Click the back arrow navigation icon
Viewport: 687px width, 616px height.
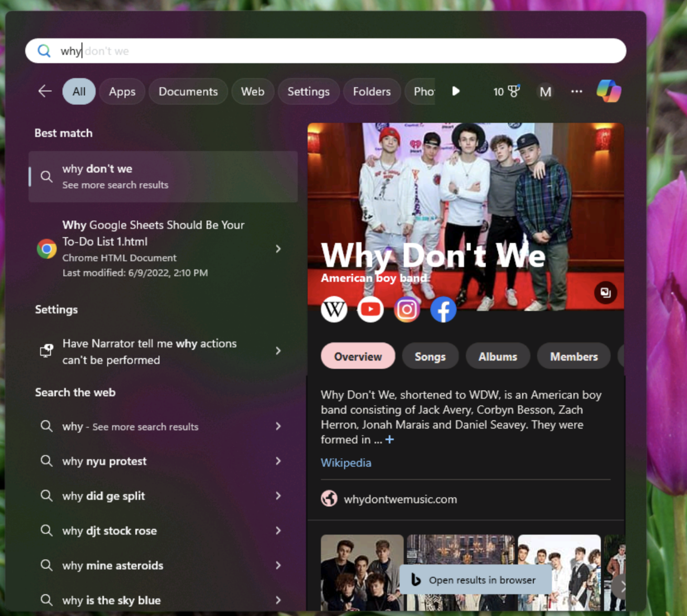tap(45, 91)
